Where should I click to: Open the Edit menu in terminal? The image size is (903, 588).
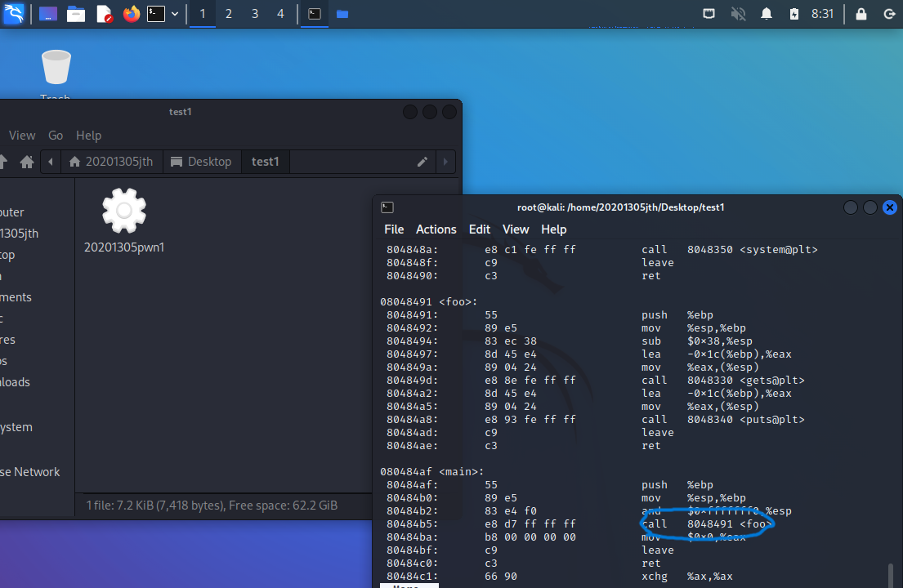pos(479,229)
